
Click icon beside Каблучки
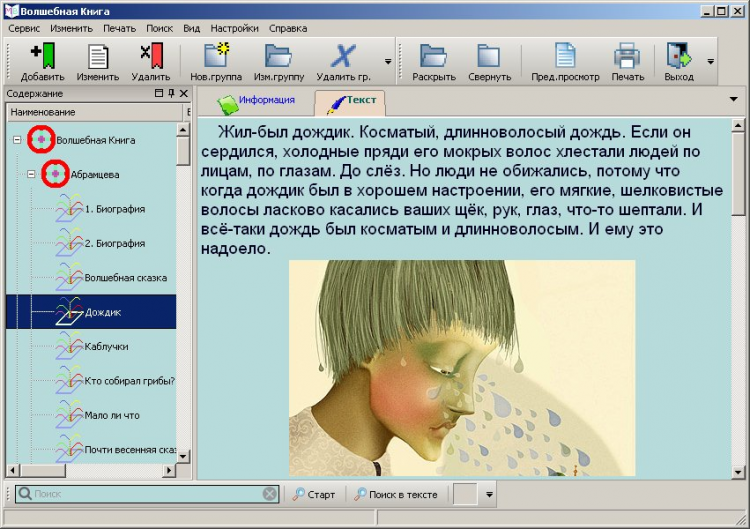(x=69, y=346)
